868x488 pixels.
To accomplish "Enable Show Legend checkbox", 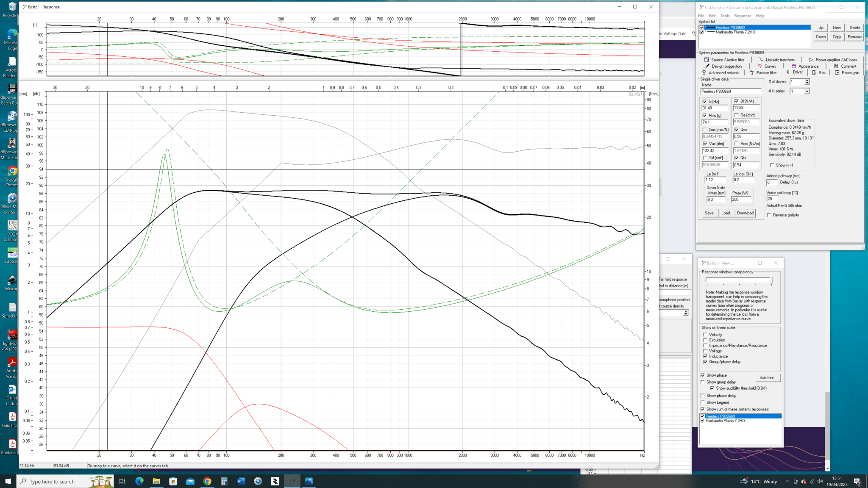I will 702,402.
